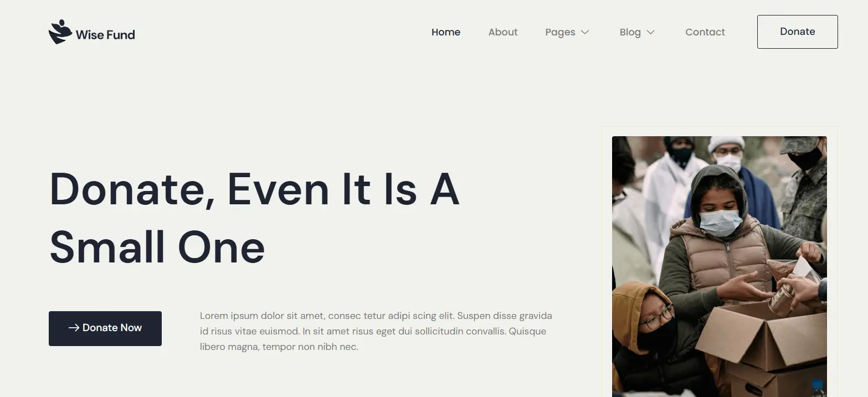Click the "Donate, Even It Is A" heading line

coord(255,189)
